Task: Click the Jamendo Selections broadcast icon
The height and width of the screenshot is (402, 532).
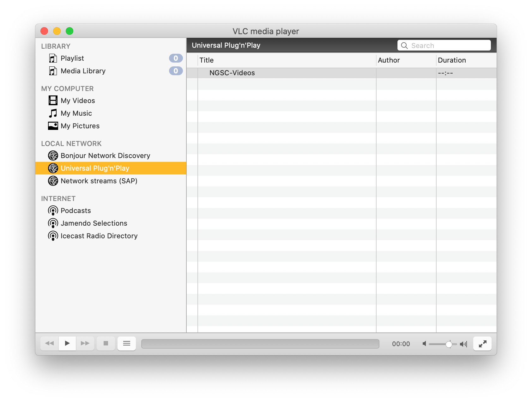Action: tap(53, 223)
